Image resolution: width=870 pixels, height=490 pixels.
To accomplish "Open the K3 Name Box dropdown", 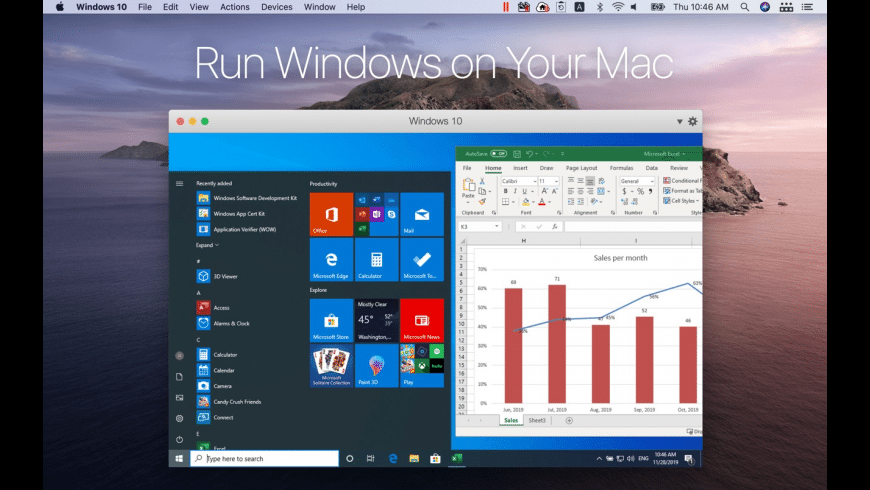I will 497,226.
